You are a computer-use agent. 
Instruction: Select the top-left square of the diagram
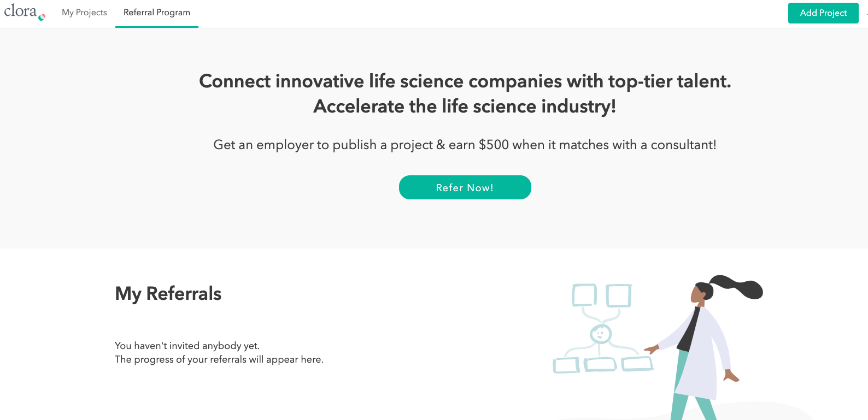tap(584, 295)
